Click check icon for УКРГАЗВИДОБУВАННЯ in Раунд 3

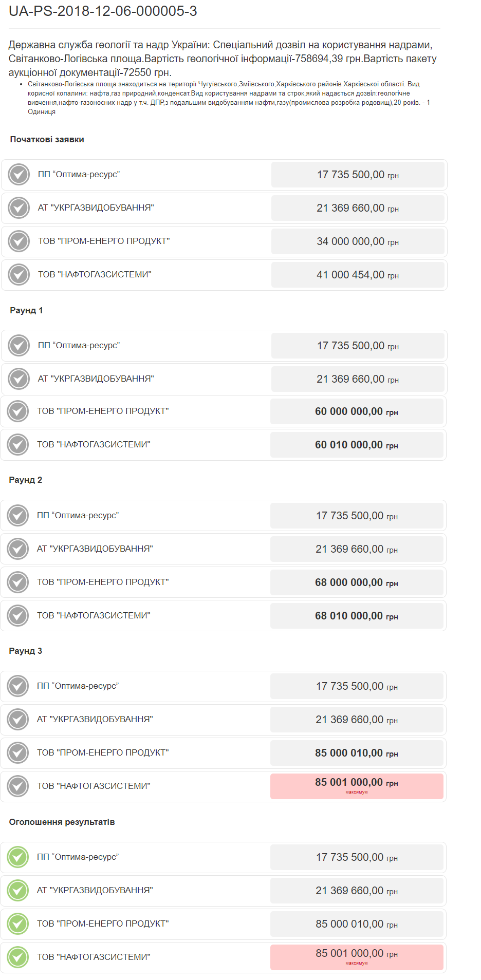point(18,720)
